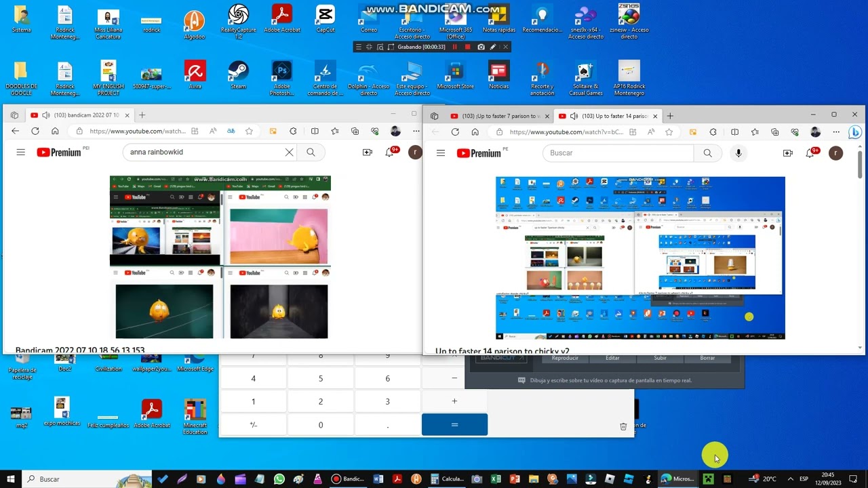Open notifications bell in left YouTube window

click(x=390, y=152)
